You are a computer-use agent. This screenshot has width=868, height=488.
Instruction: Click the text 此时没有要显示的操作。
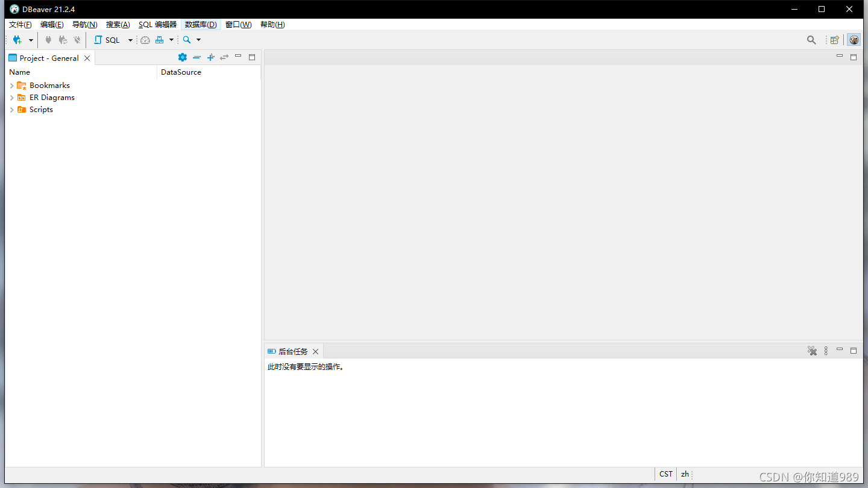[x=306, y=367]
